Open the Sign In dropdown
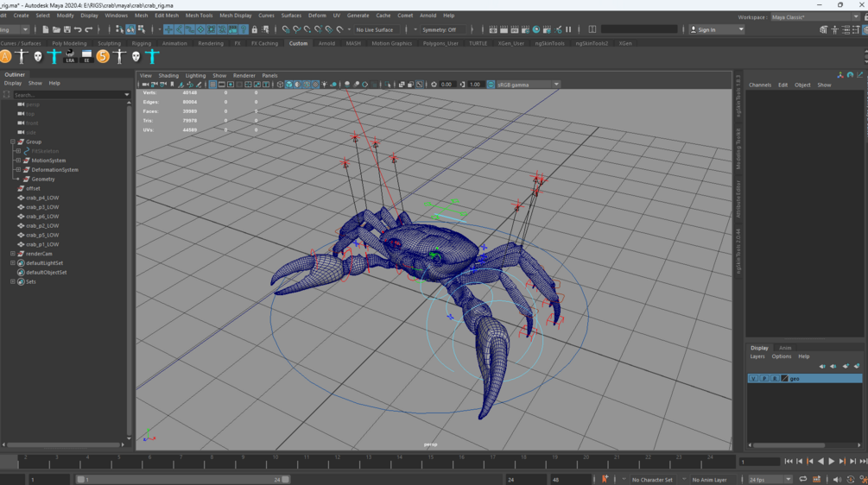This screenshot has height=485, width=868. pos(717,29)
